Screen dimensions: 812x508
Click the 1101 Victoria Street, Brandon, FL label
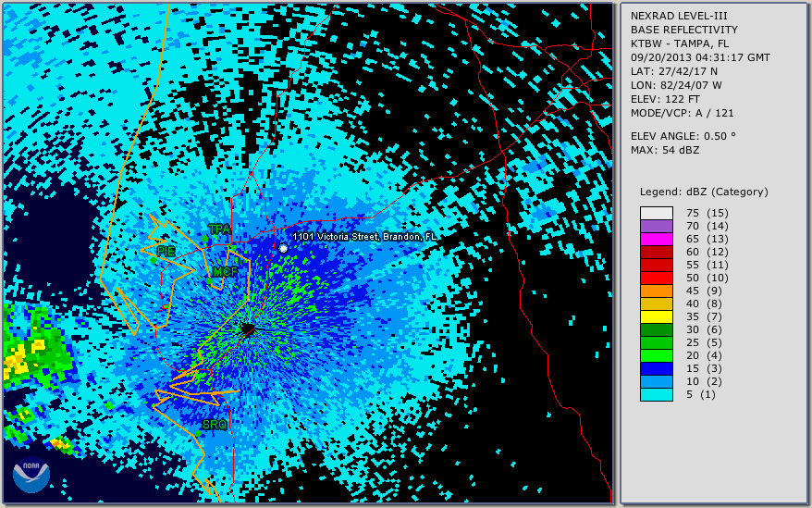[x=364, y=237]
